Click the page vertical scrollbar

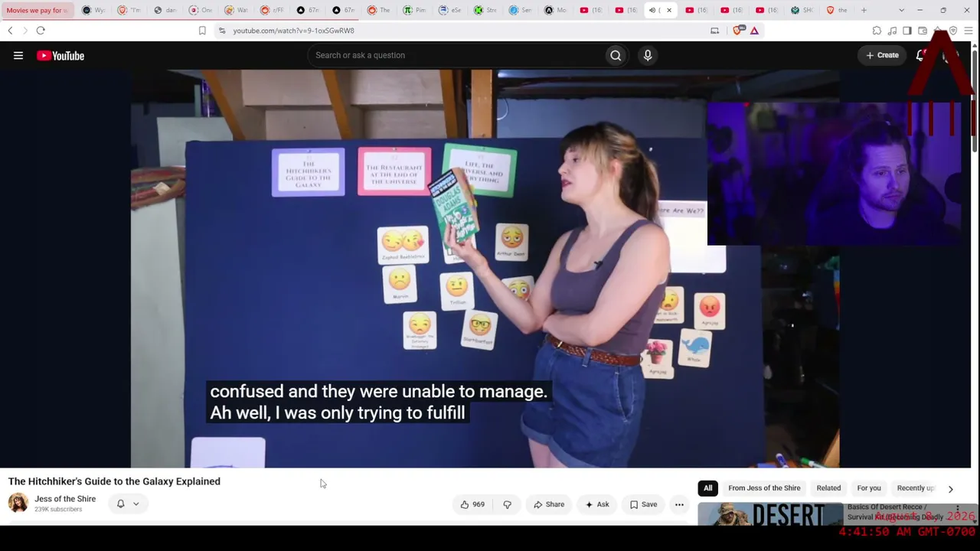click(x=975, y=99)
